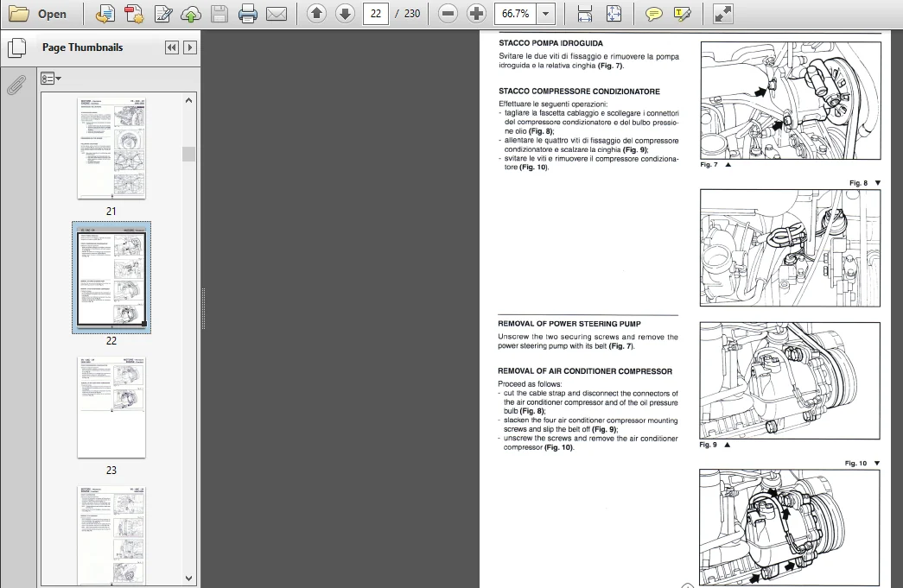903x588 pixels.
Task: Click the Fig. 9 caption label
Action: 709,445
